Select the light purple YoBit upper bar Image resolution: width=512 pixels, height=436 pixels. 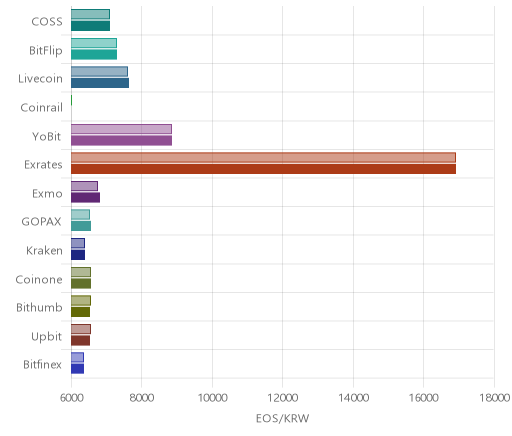[121, 129]
